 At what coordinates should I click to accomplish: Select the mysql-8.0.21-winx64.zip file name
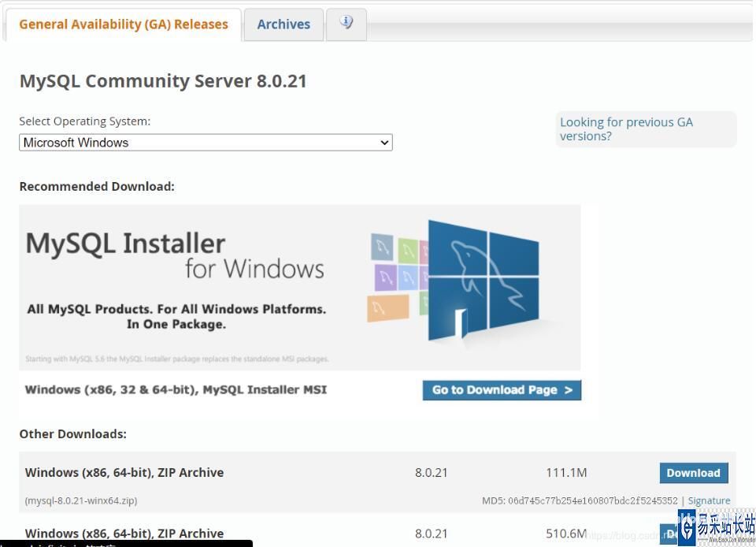coord(81,500)
